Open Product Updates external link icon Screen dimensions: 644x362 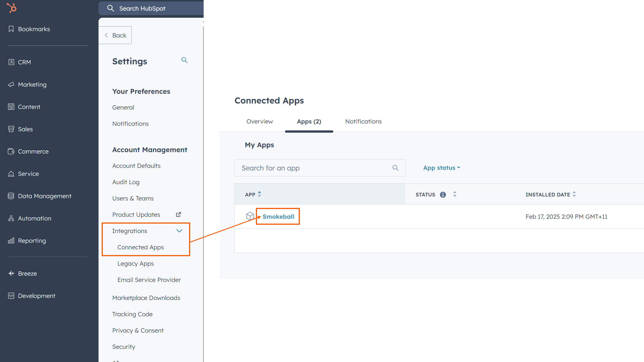click(x=178, y=214)
